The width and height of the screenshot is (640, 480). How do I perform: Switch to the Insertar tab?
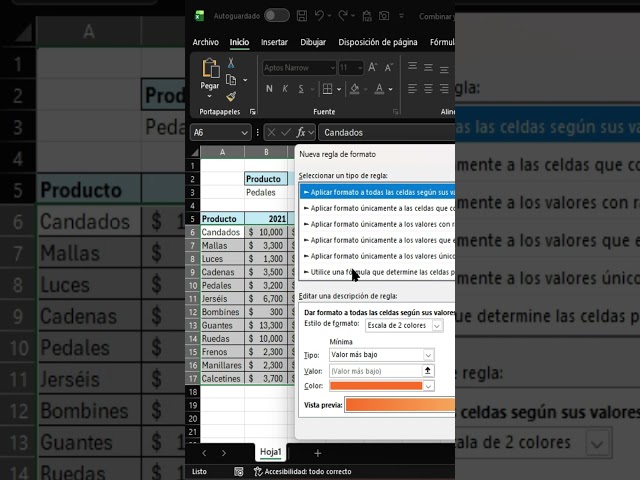pyautogui.click(x=274, y=42)
